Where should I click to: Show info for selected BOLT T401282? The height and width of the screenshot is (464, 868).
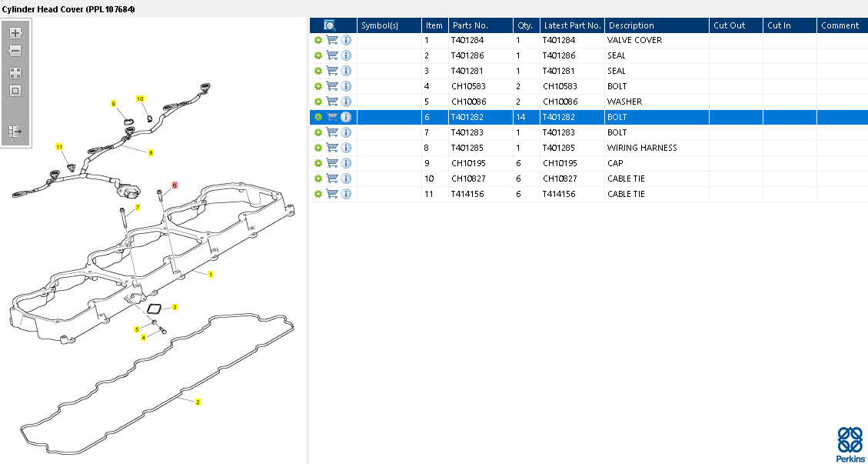pyautogui.click(x=346, y=117)
